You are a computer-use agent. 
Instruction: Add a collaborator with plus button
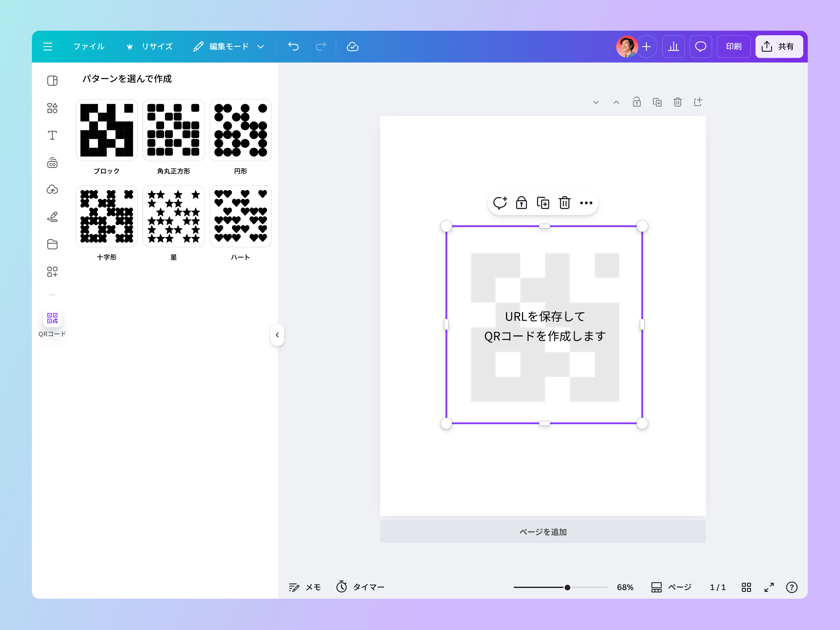(646, 47)
